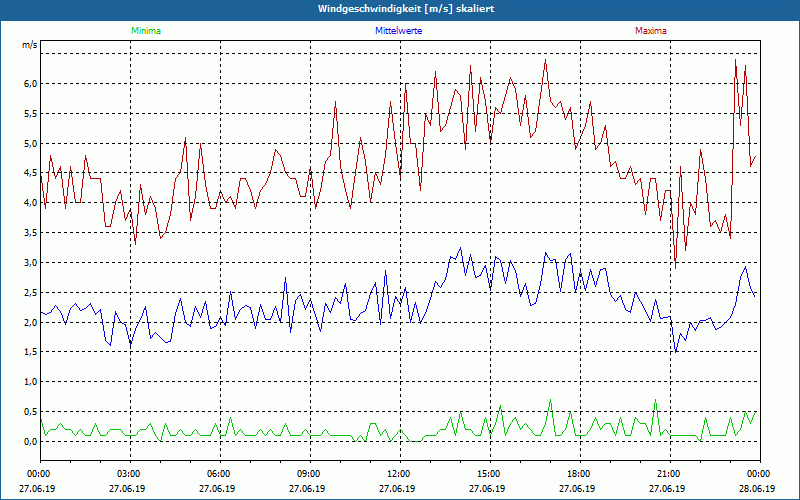
Task: Click the 03:00 time label
Action: [x=128, y=474]
